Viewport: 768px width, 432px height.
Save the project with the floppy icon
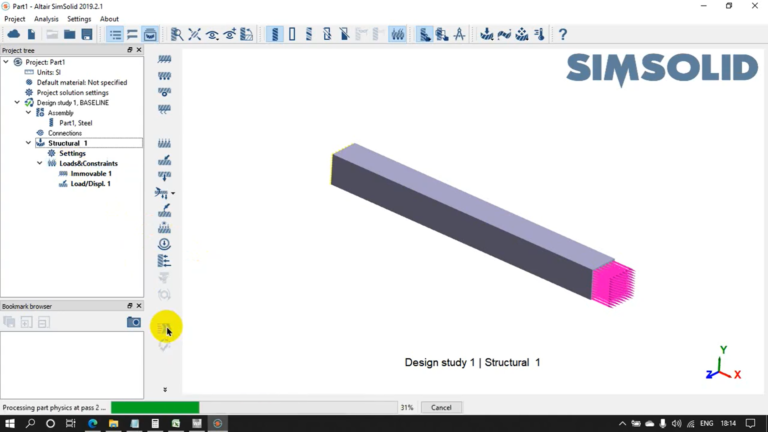coord(87,34)
